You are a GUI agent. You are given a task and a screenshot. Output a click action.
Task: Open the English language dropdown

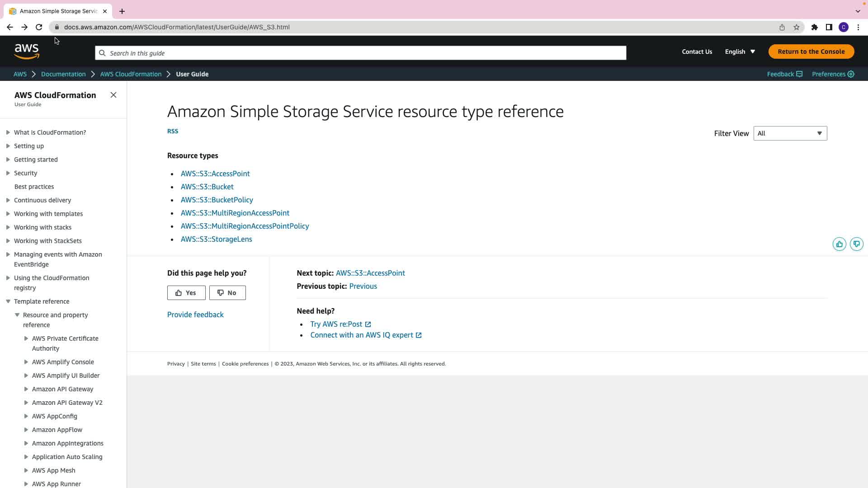click(740, 52)
